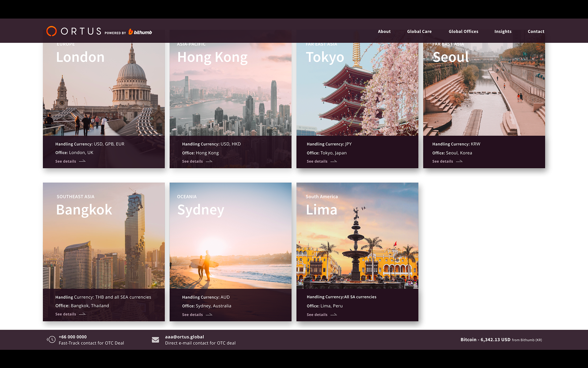Viewport: 588px width, 368px height.
Task: Click 'Office: Tokyo, Japan' text
Action: [327, 153]
